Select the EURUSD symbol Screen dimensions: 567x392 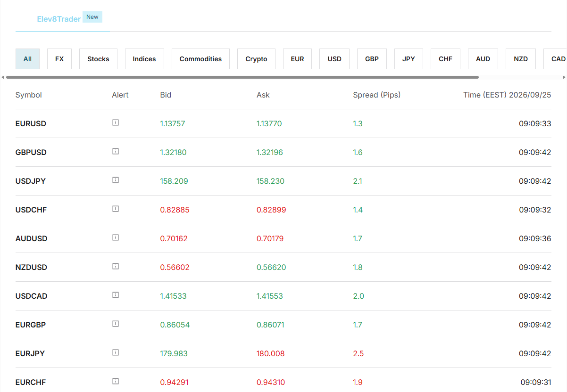click(31, 123)
